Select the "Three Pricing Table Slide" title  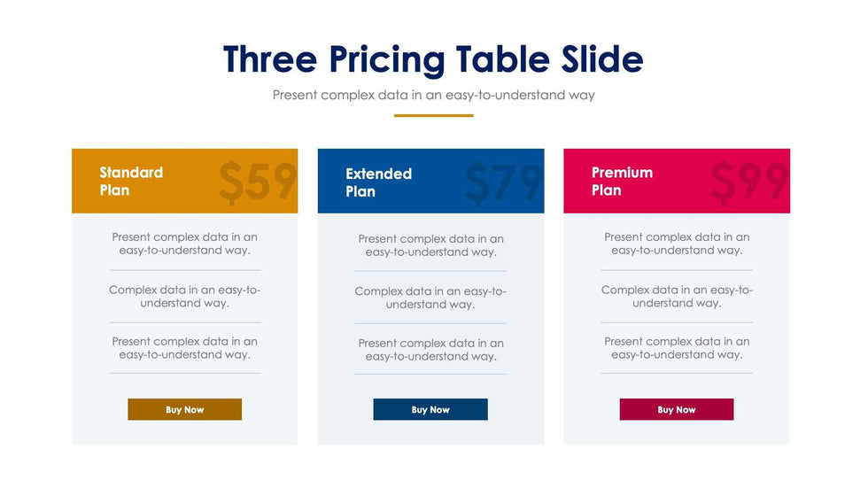point(433,59)
